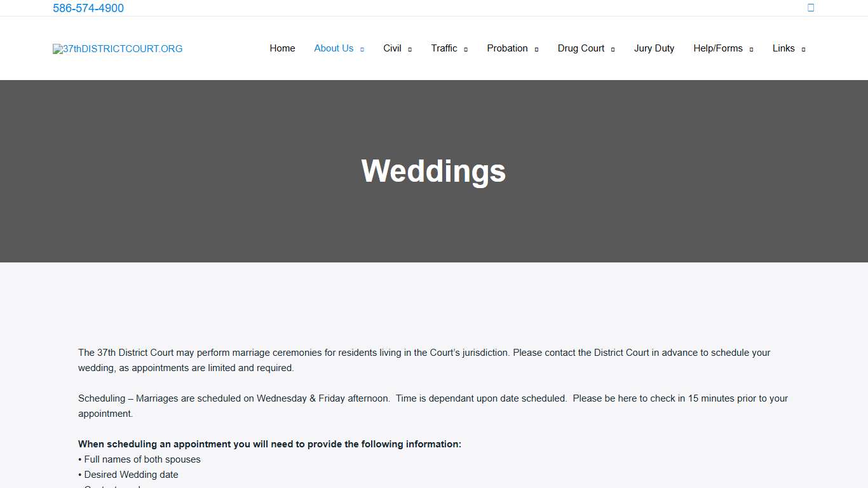The height and width of the screenshot is (488, 868).
Task: Open the Links page
Action: point(783,48)
